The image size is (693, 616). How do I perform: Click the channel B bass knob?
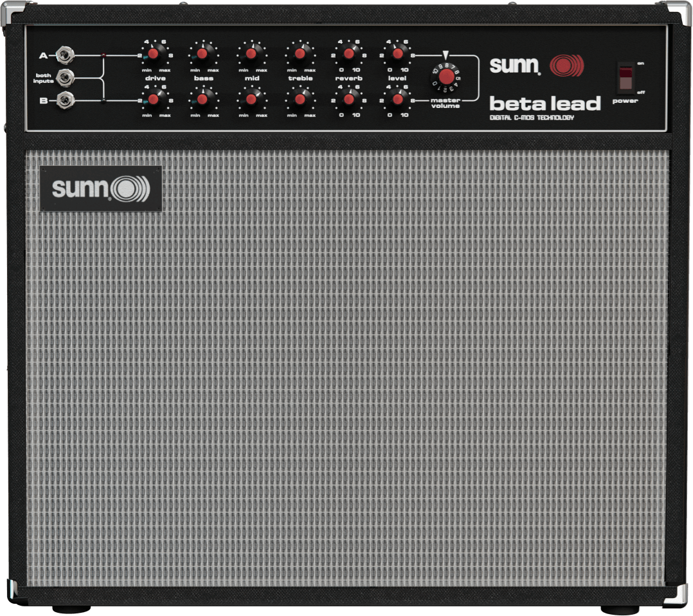pos(204,100)
